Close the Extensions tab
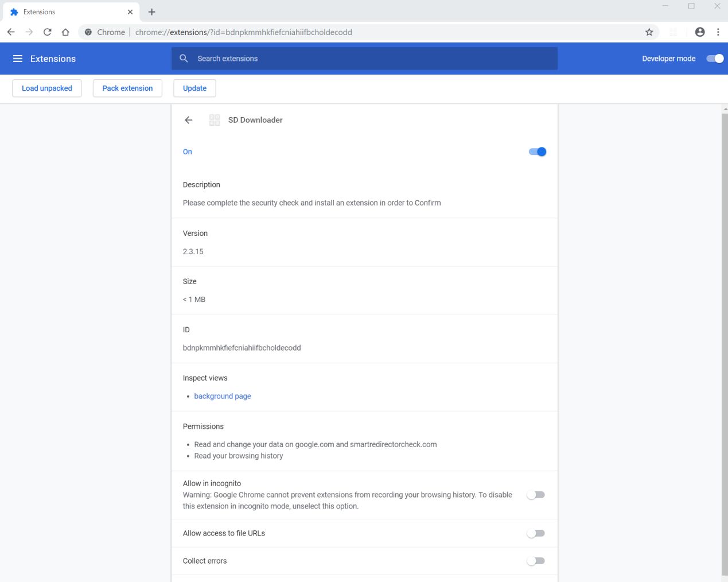Image resolution: width=728 pixels, height=582 pixels. pos(130,12)
